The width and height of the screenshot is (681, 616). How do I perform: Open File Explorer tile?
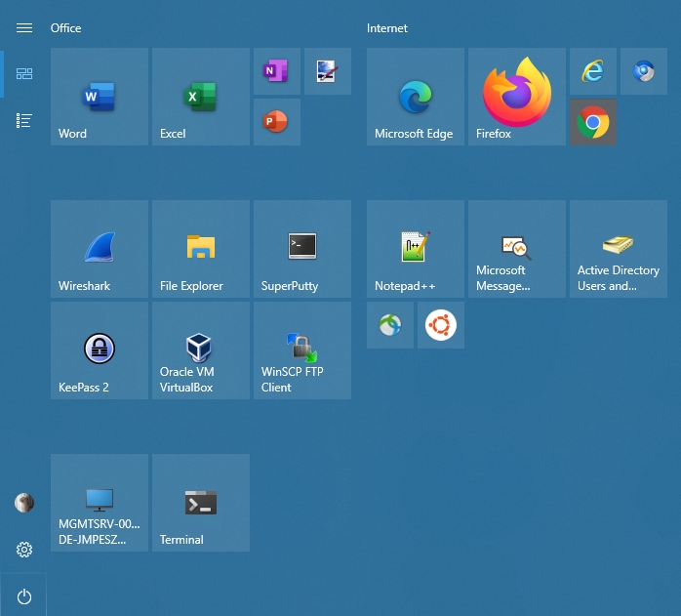point(201,249)
